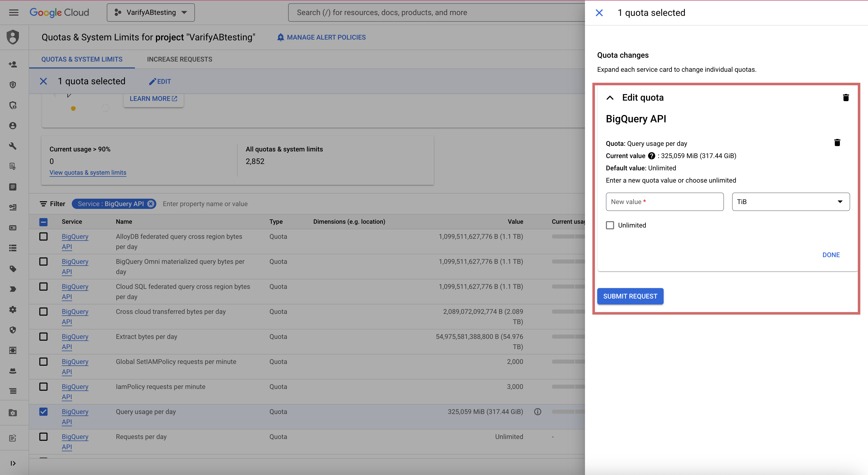Click the filter property name field

coord(205,204)
